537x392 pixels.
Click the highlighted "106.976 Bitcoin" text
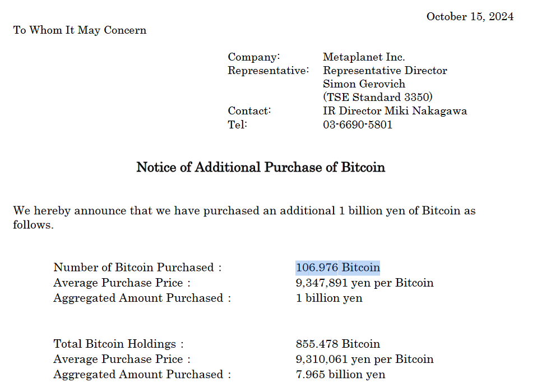[x=337, y=268]
